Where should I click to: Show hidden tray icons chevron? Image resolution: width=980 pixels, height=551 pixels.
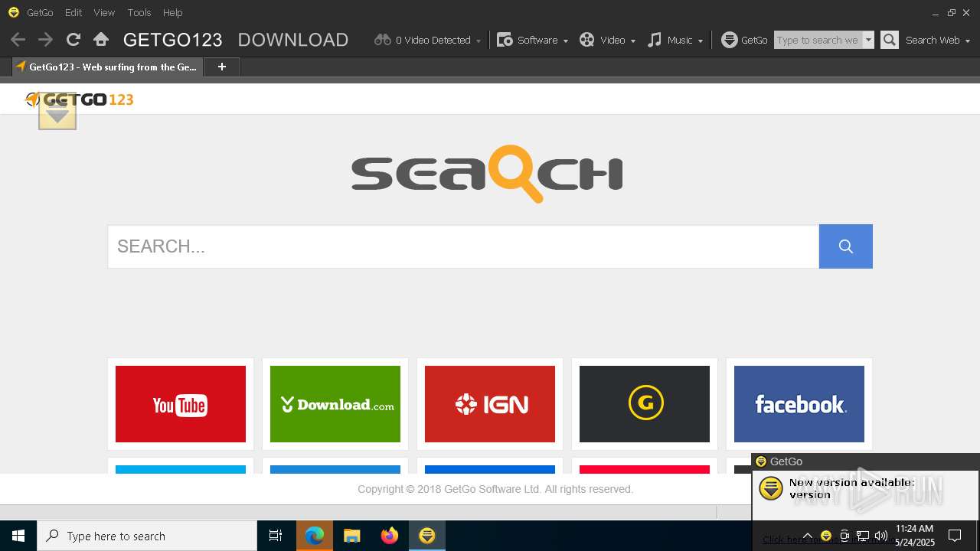point(808,536)
